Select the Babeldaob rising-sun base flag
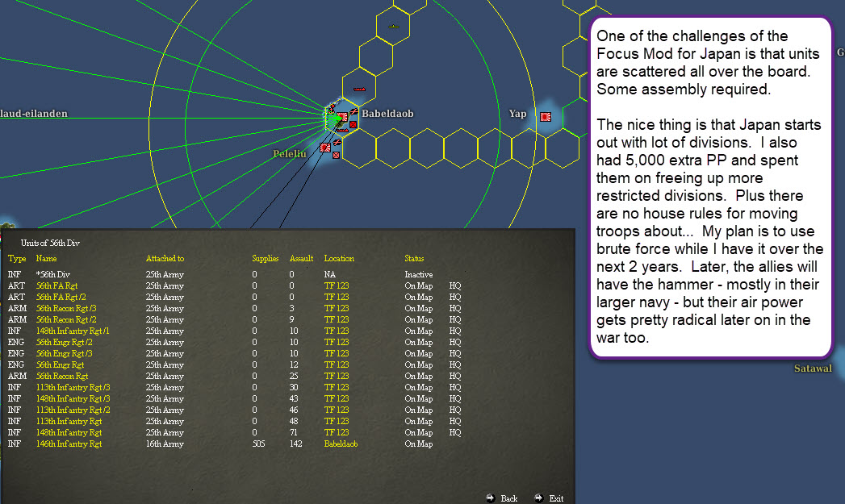 [342, 117]
